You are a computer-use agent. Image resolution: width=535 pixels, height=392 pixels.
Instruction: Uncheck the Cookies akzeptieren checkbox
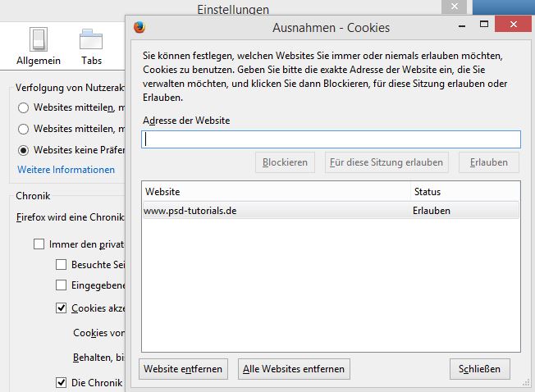pyautogui.click(x=61, y=308)
